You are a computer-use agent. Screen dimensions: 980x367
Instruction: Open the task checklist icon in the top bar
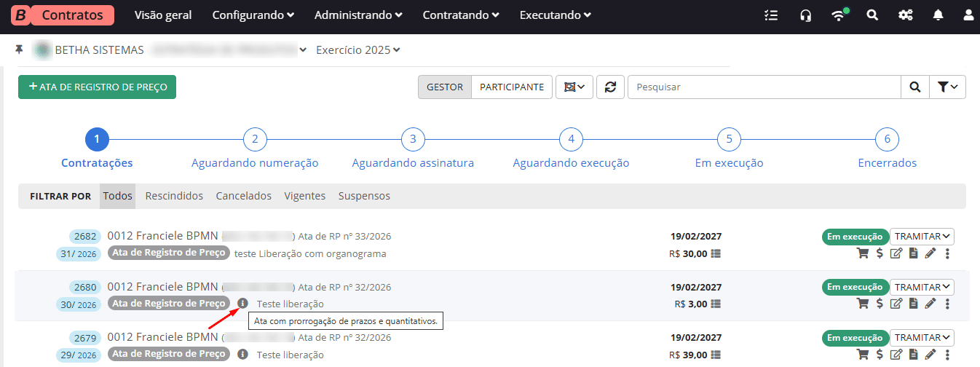[771, 15]
